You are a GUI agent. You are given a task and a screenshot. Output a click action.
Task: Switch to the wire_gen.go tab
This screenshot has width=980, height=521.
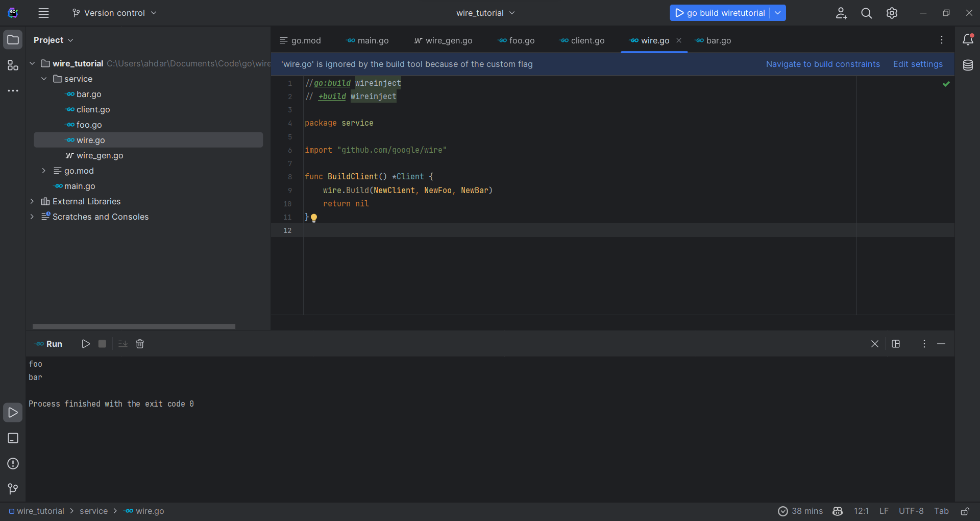(443, 40)
